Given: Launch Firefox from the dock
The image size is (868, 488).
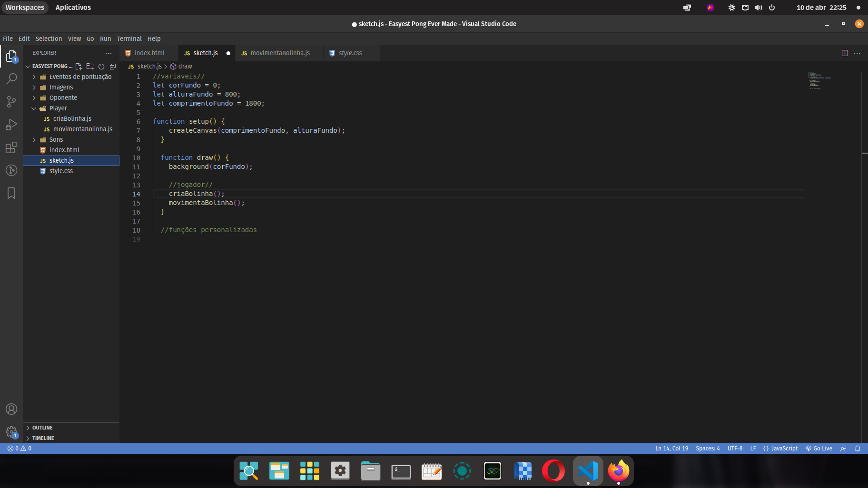Looking at the screenshot, I should click(618, 471).
